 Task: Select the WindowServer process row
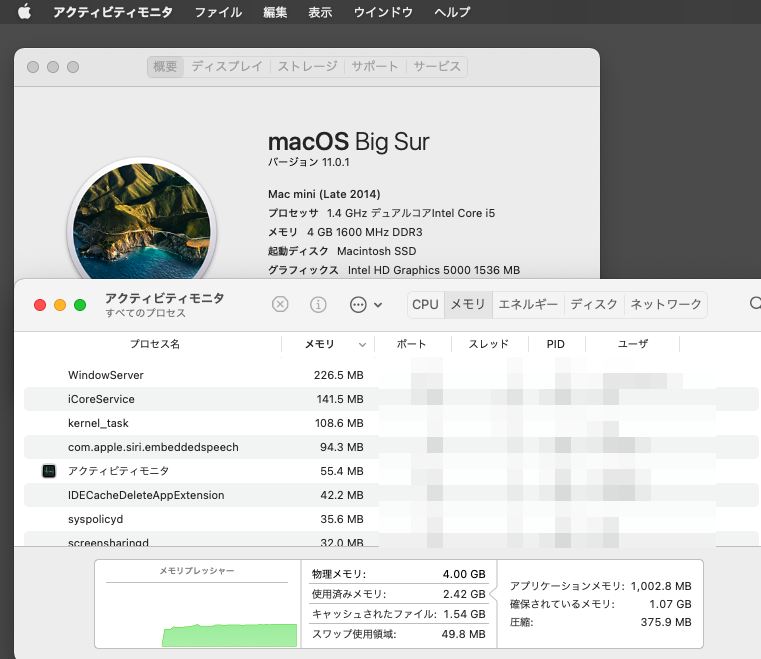click(391, 375)
